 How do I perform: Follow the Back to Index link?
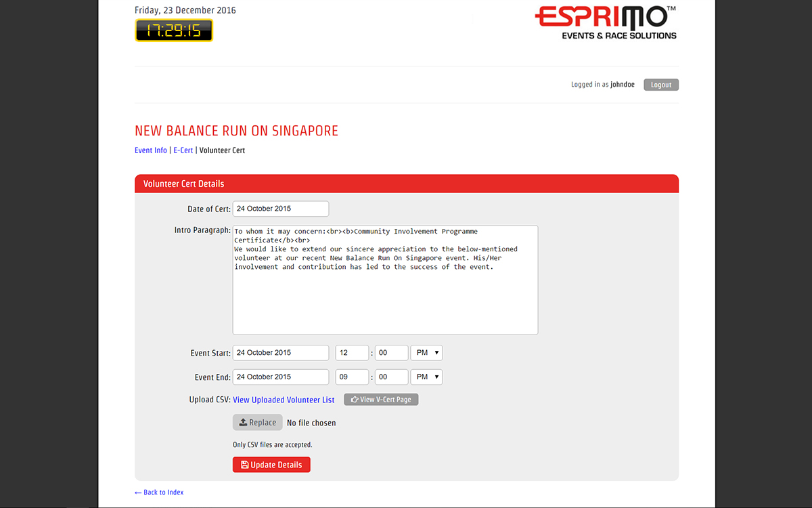click(159, 492)
